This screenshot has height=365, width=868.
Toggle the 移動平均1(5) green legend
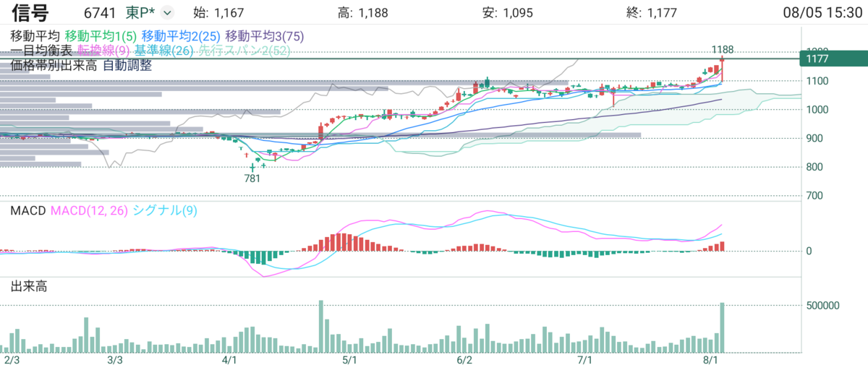(x=101, y=35)
